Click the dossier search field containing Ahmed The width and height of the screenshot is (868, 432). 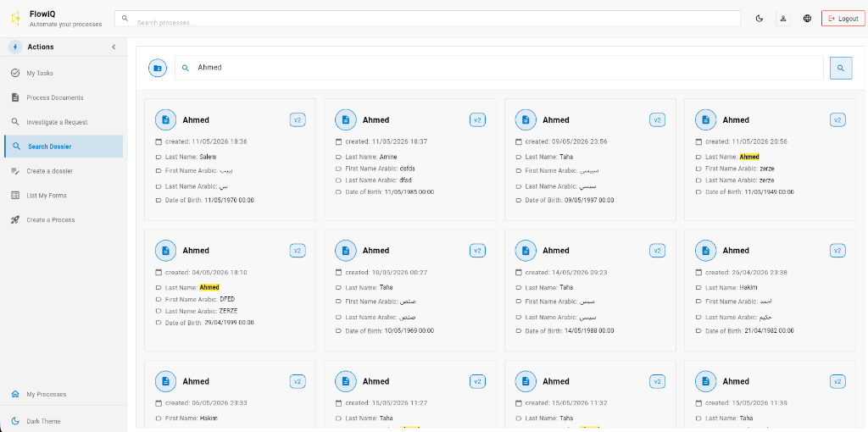[498, 68]
